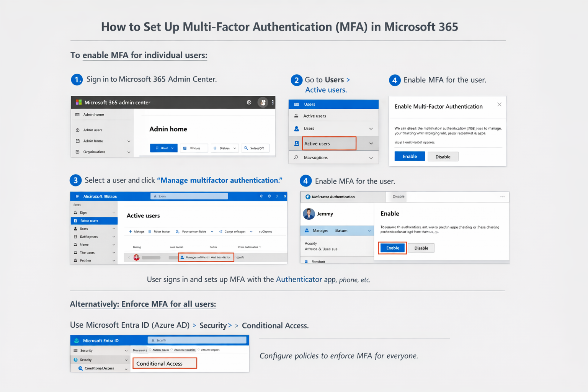Image resolution: width=588 pixels, height=392 pixels.
Task: Open the Diabien dropdown arrow
Action: pos(235,148)
